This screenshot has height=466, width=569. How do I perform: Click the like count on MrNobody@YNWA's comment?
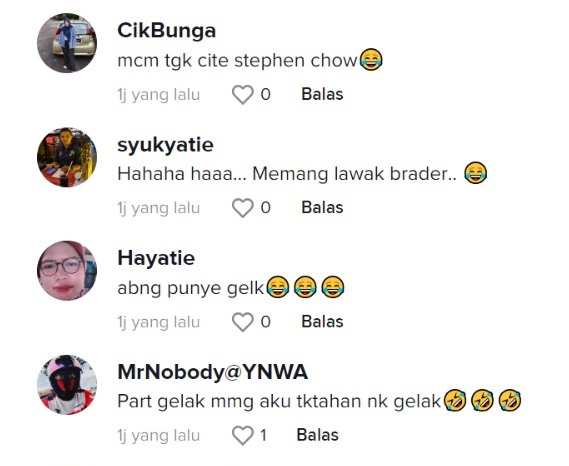[263, 436]
